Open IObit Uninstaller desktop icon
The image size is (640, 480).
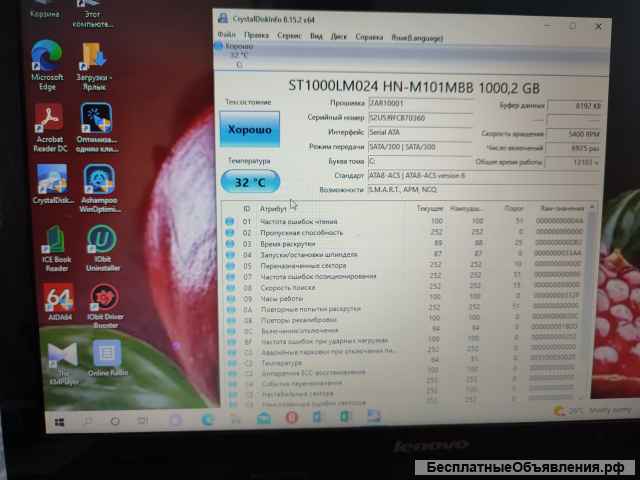[x=102, y=248]
